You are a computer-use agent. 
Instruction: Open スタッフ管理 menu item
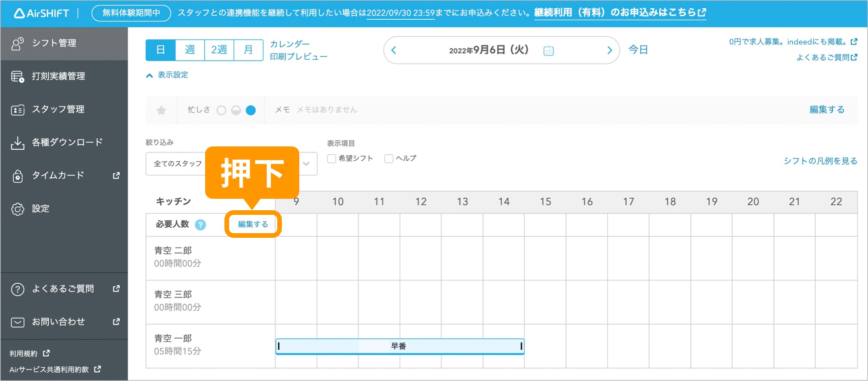click(64, 109)
